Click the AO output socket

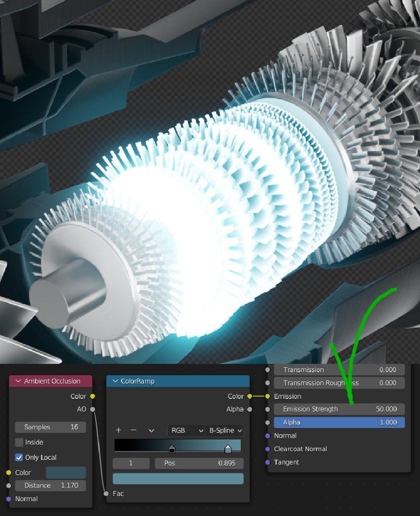coord(92,409)
